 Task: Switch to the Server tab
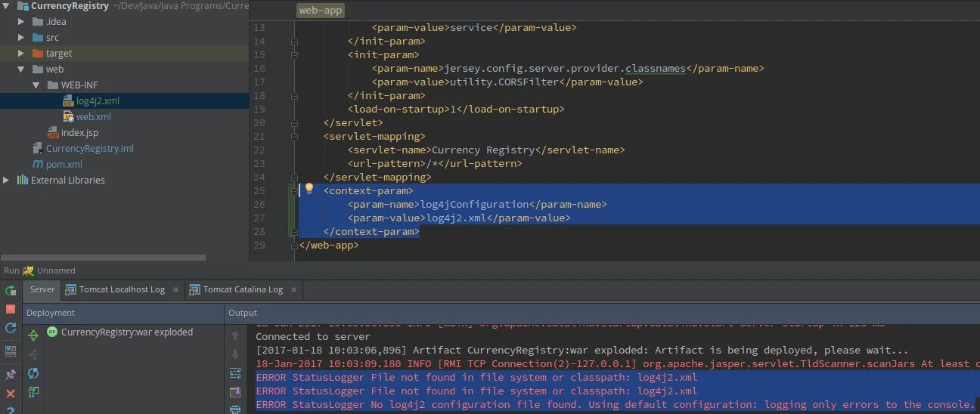pyautogui.click(x=42, y=289)
